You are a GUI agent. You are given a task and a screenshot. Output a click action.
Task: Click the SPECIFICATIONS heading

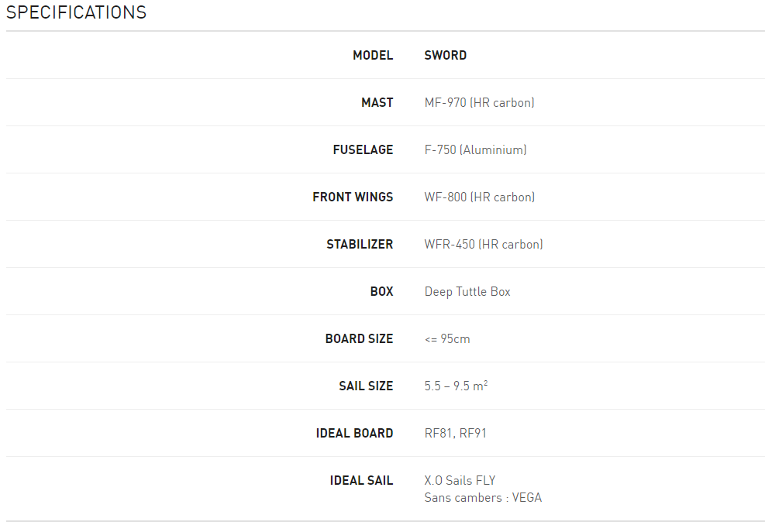click(x=76, y=12)
